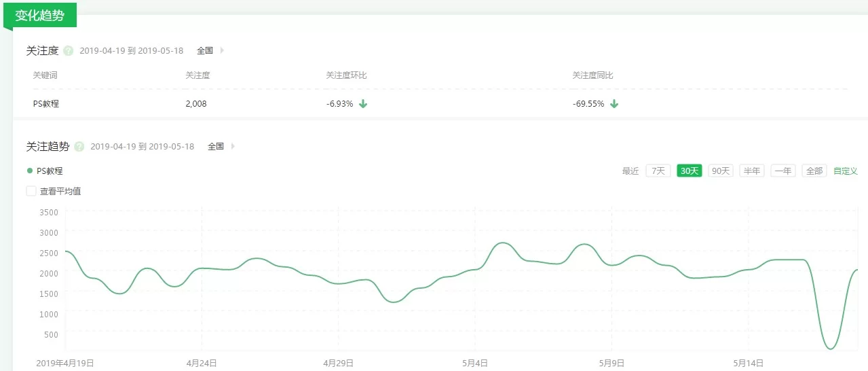Click the date range in 关注趋势 section
868x371 pixels.
click(x=142, y=146)
